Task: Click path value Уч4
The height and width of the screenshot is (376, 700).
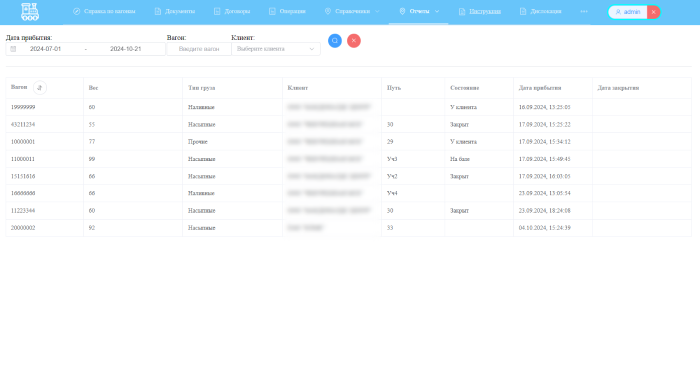Action: [x=392, y=193]
